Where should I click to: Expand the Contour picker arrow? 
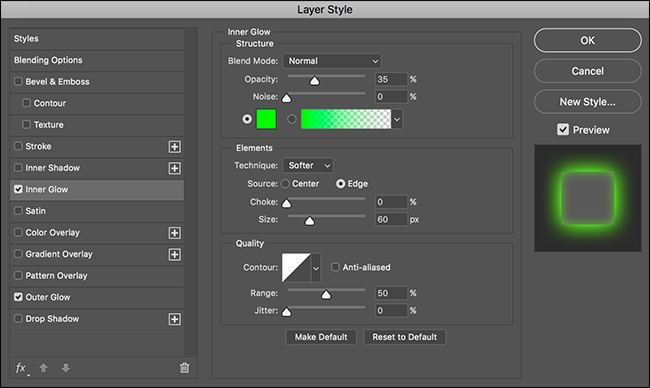315,268
